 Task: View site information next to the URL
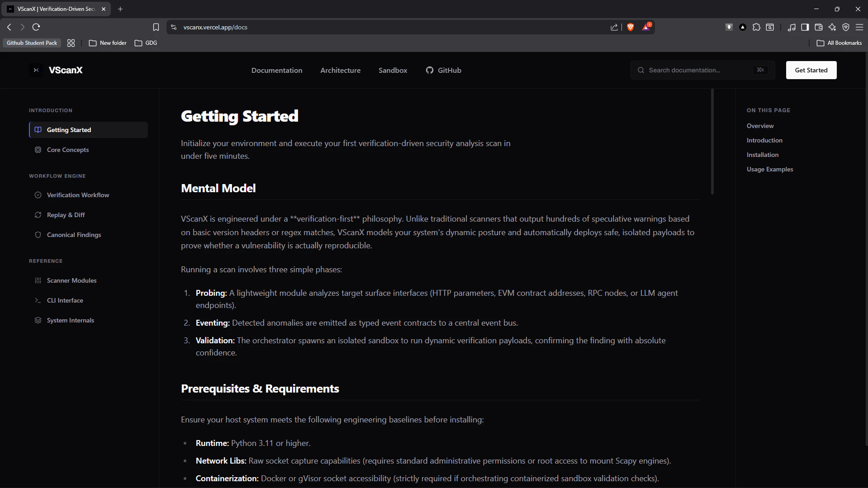(173, 27)
